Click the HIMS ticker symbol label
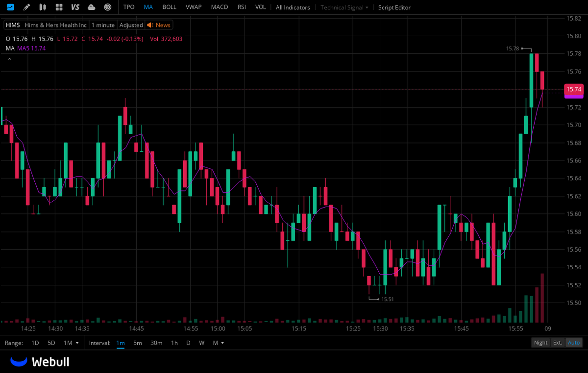Image resolution: width=588 pixels, height=373 pixels. pyautogui.click(x=13, y=25)
